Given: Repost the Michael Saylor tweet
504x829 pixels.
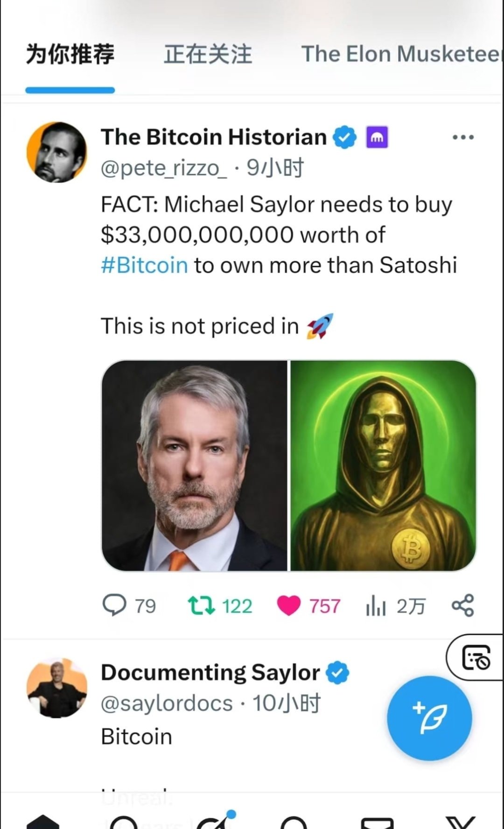Looking at the screenshot, I should [201, 605].
